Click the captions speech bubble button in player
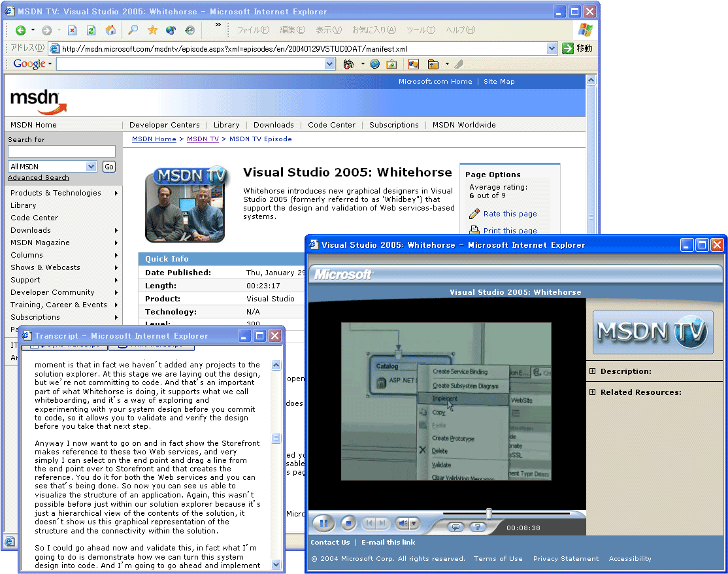728x574 pixels. (455, 527)
